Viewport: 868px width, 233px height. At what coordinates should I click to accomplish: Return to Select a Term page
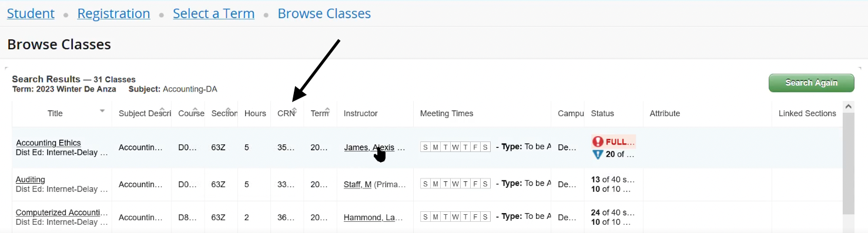tap(214, 13)
